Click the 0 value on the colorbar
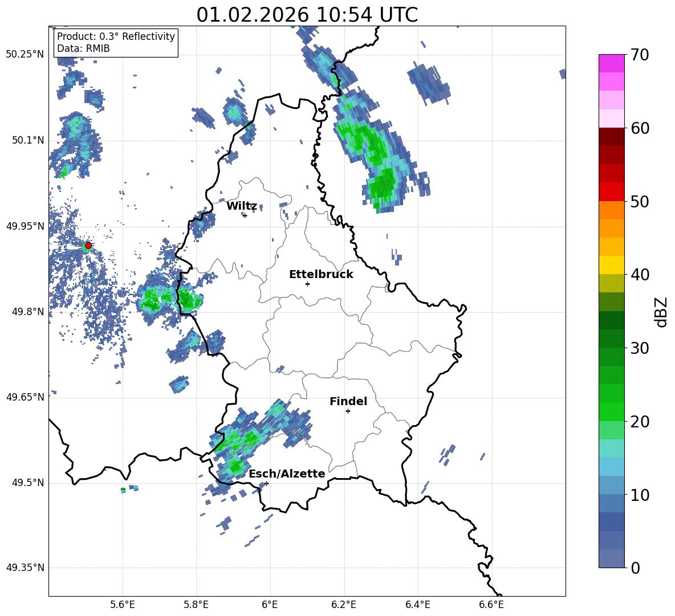This screenshot has width=675, height=616. click(x=635, y=568)
